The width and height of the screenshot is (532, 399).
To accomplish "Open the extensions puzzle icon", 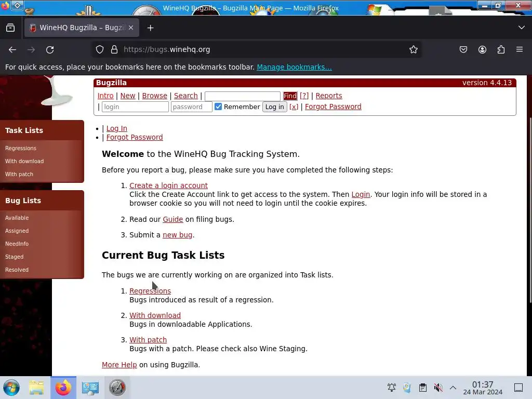I will point(501,49).
